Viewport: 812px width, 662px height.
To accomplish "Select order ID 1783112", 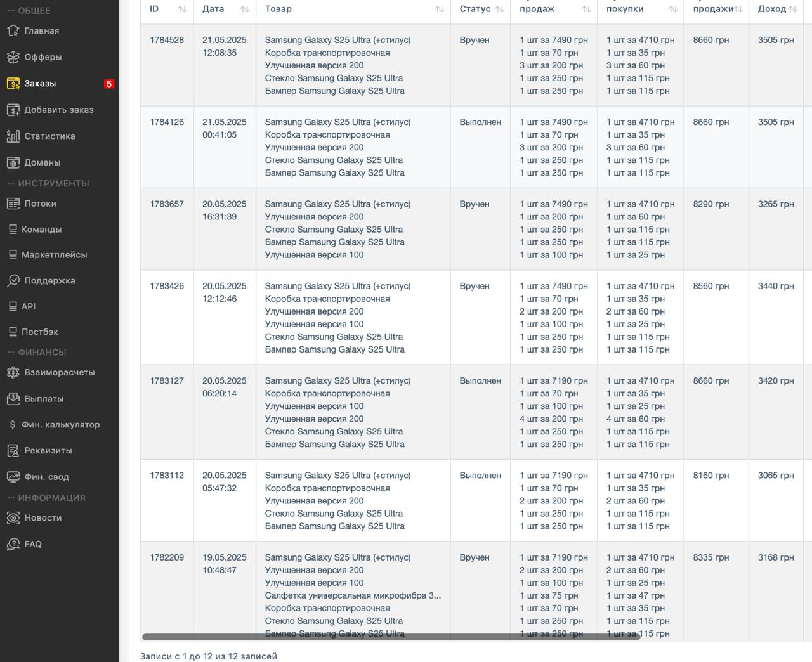I will pos(167,476).
